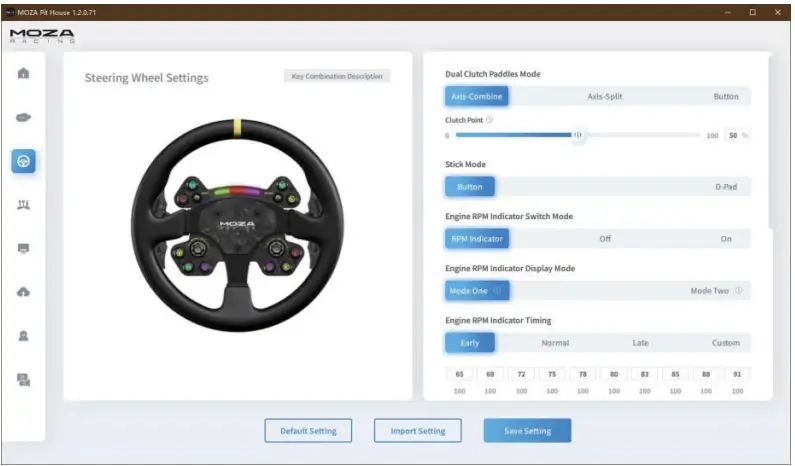
Task: Open the cloud upload icon in sidebar
Action: (23, 292)
